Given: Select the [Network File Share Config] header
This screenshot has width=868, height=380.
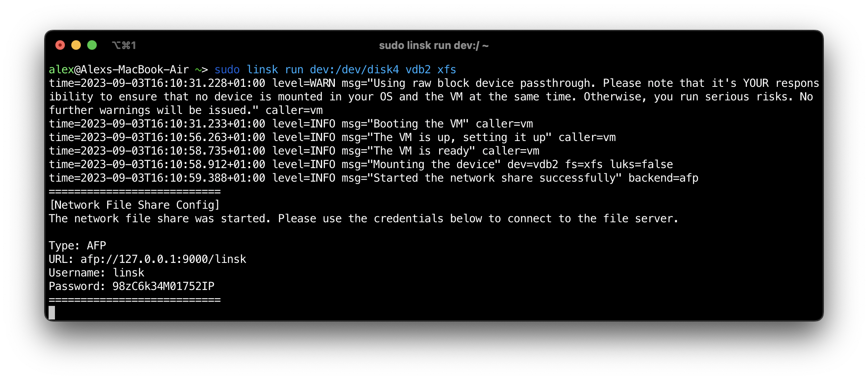Looking at the screenshot, I should click(134, 205).
